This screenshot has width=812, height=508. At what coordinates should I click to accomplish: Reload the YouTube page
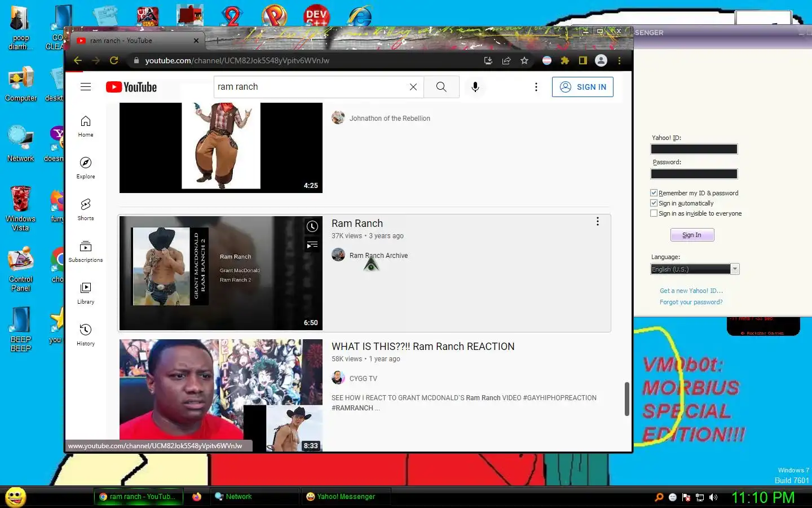(x=114, y=60)
